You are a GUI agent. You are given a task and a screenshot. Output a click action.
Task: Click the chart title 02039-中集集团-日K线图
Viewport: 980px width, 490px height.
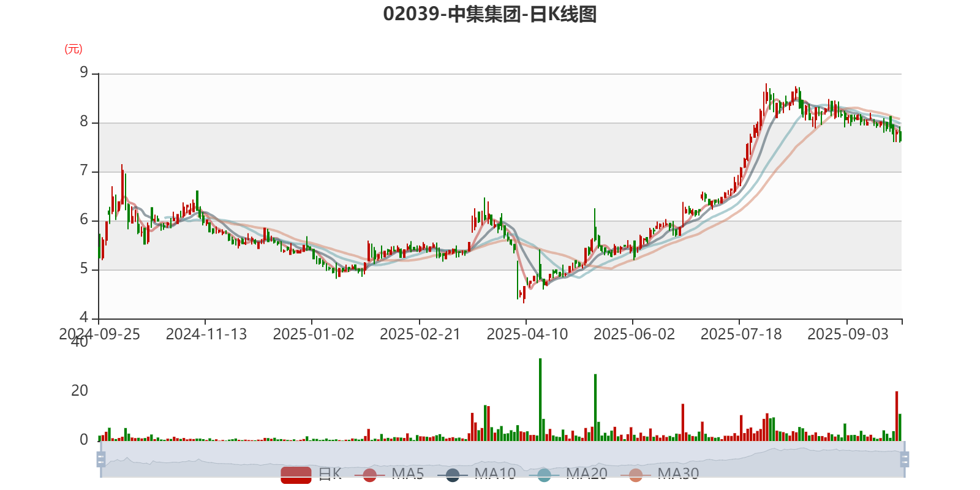[490, 13]
